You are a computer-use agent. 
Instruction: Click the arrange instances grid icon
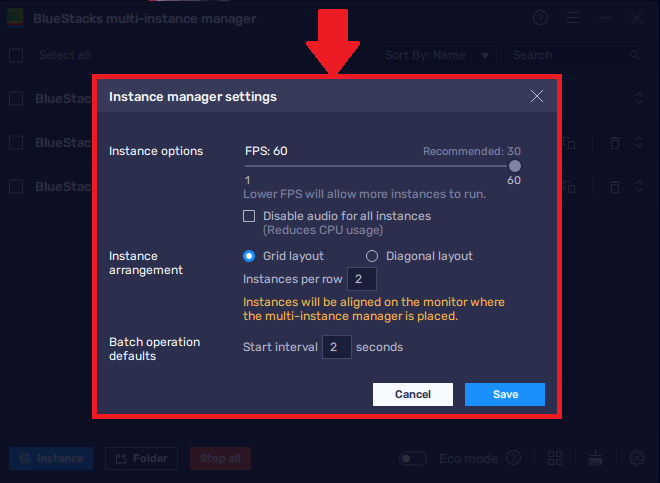pyautogui.click(x=555, y=458)
